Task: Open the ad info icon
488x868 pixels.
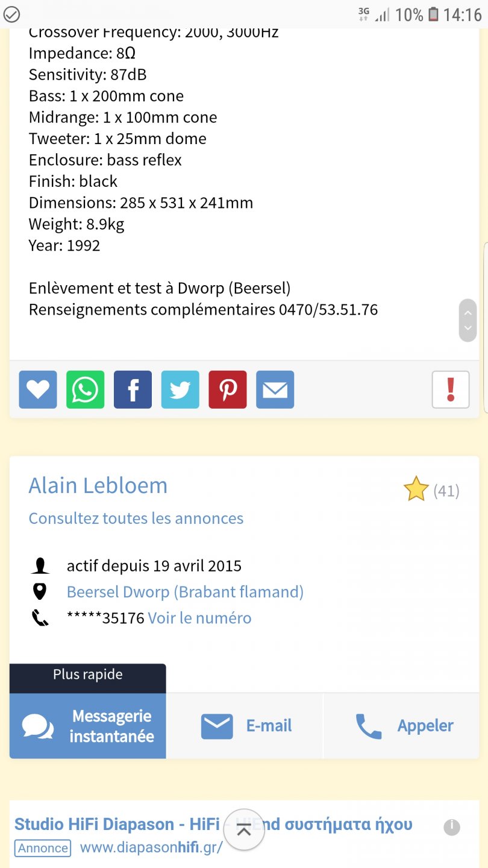Action: [x=452, y=827]
